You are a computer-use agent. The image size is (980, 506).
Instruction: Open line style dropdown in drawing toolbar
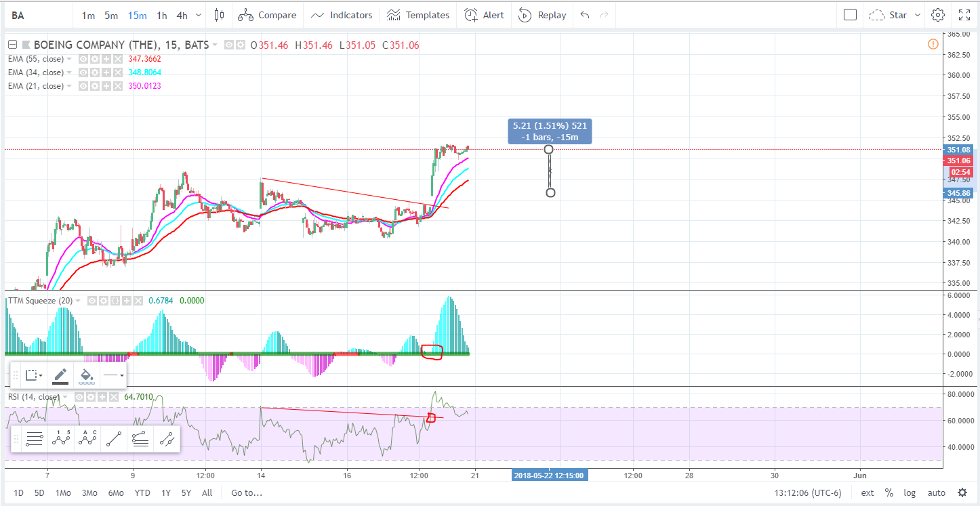113,375
